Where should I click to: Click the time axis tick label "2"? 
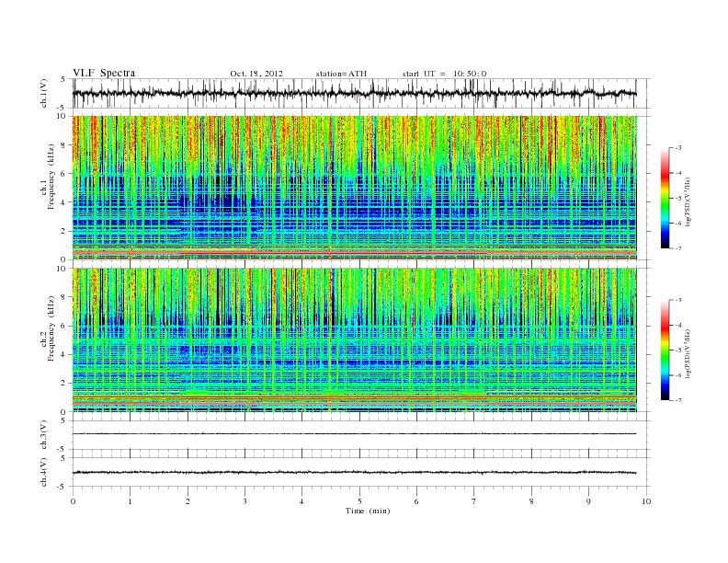188,501
